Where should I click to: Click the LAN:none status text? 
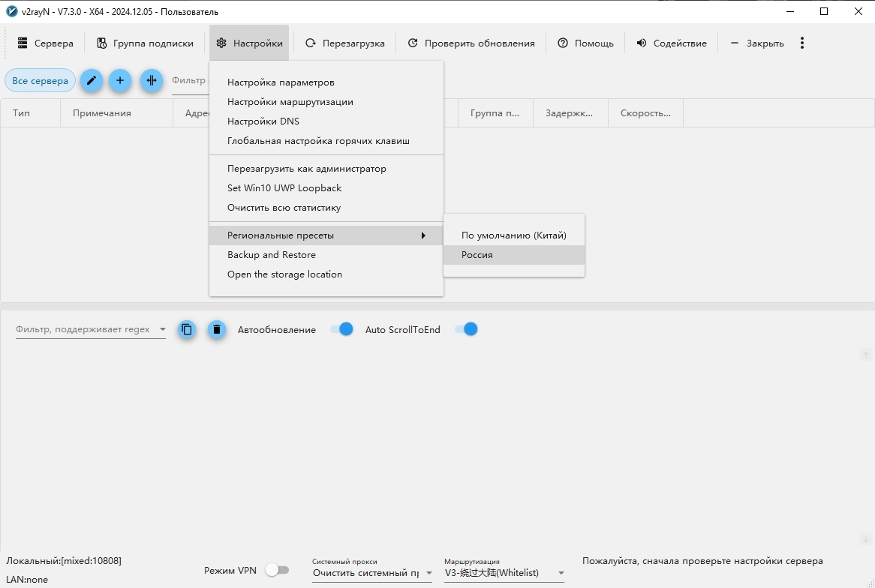pyautogui.click(x=27, y=580)
